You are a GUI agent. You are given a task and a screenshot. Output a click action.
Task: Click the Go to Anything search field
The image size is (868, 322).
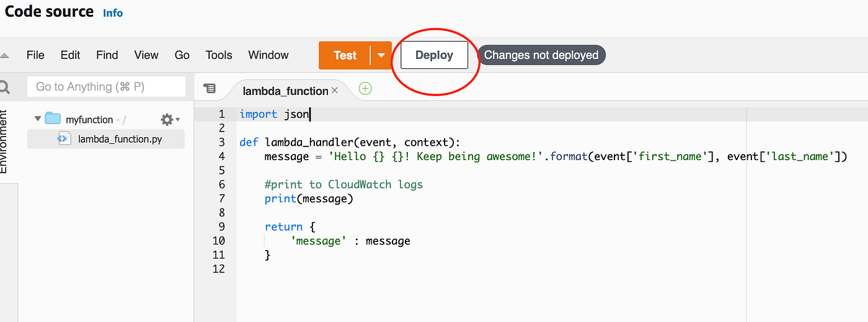pyautogui.click(x=106, y=87)
